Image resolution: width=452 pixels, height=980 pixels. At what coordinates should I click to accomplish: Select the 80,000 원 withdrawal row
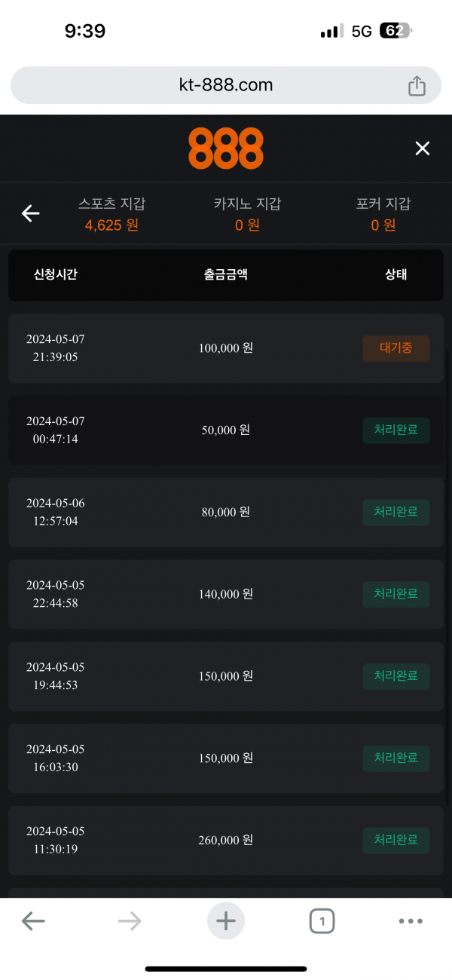click(x=226, y=512)
